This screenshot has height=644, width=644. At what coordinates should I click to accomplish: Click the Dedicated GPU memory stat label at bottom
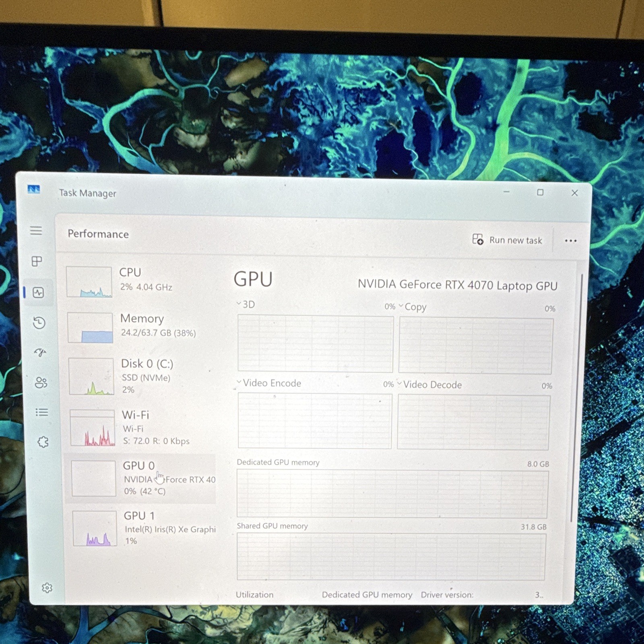367,595
